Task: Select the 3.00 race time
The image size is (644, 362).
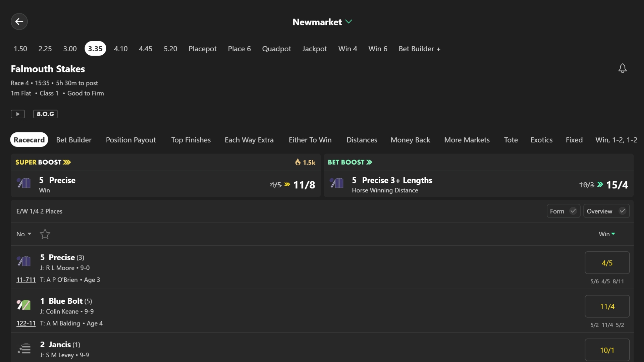Action: point(70,49)
